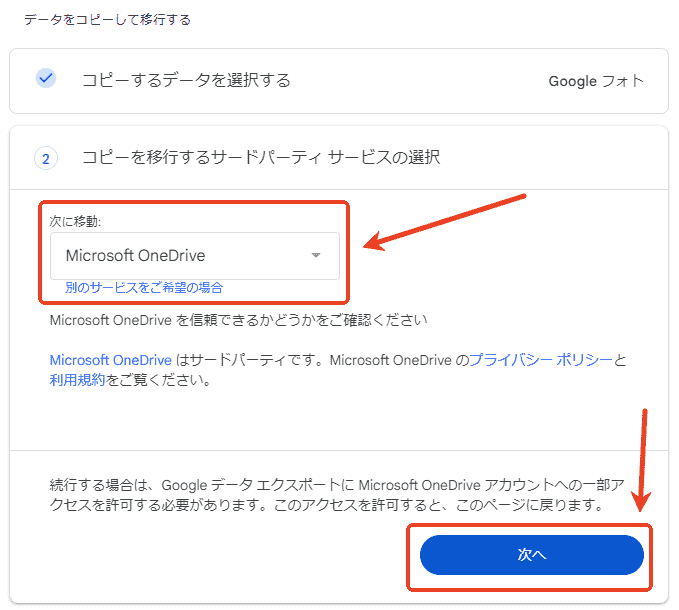
Task: Click the circled number 2 step icon
Action: point(46,158)
